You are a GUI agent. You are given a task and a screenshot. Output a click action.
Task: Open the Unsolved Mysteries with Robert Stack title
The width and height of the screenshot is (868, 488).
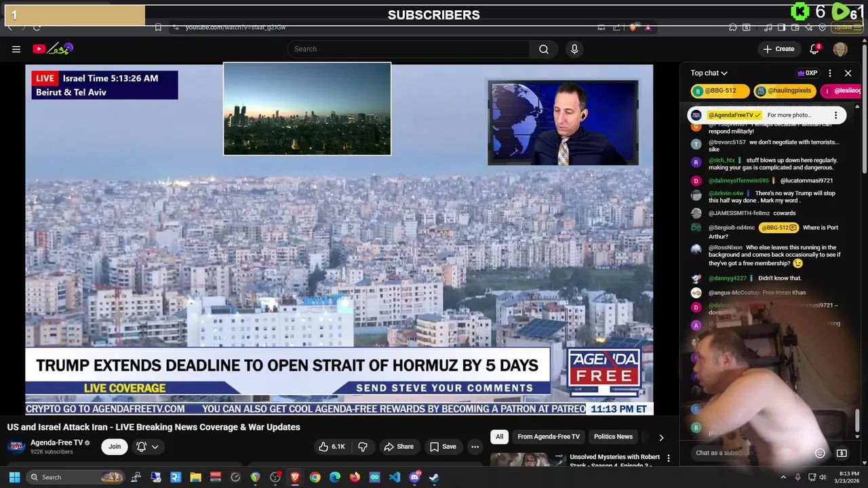(614, 461)
